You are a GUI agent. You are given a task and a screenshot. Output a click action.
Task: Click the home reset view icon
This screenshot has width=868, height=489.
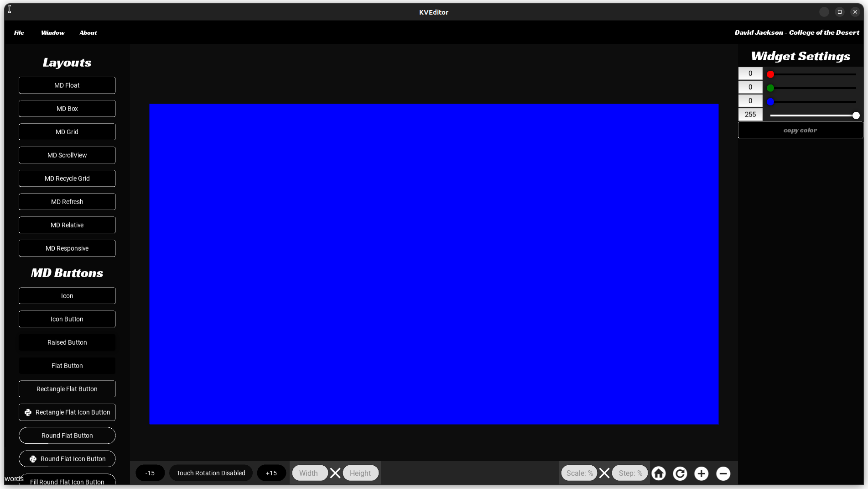[x=659, y=473]
